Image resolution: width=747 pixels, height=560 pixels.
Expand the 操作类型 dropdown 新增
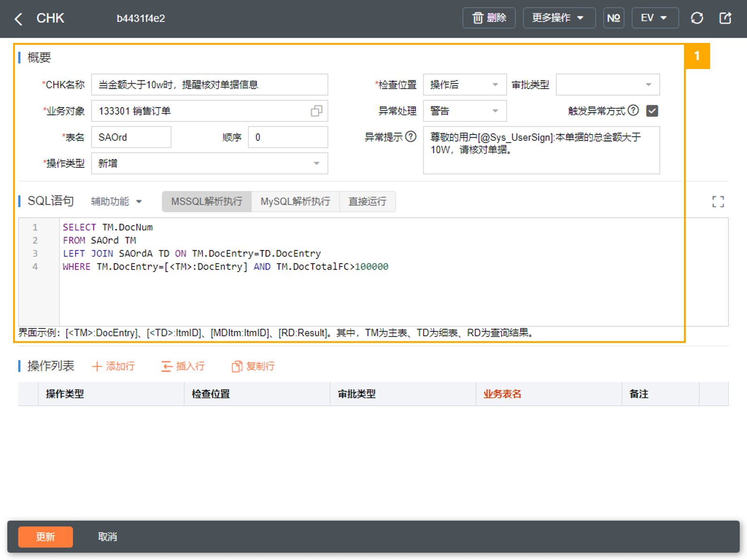(210, 163)
